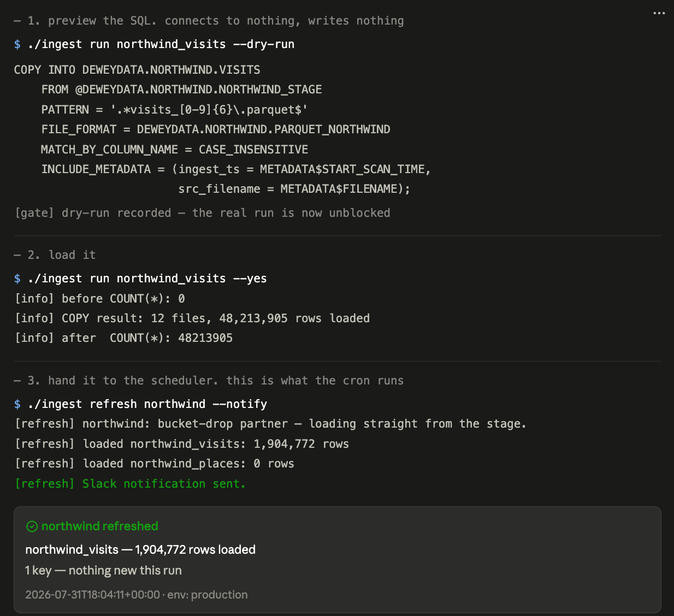Click the dry-run ingest command line

(x=154, y=44)
